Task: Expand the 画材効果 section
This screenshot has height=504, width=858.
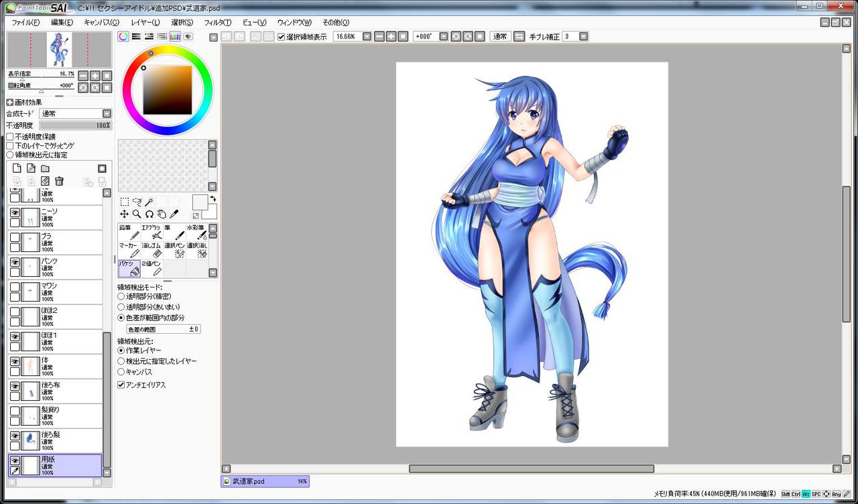Action: [10, 103]
